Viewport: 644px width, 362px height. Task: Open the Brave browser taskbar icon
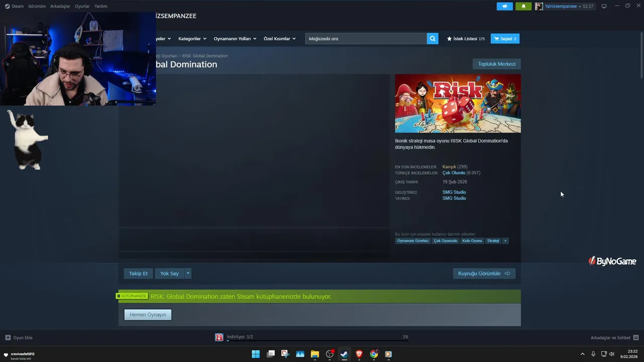click(x=359, y=354)
